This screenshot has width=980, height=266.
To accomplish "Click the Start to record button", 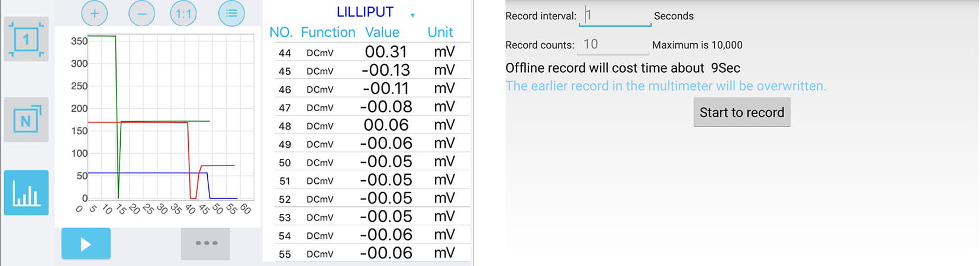I will [742, 112].
